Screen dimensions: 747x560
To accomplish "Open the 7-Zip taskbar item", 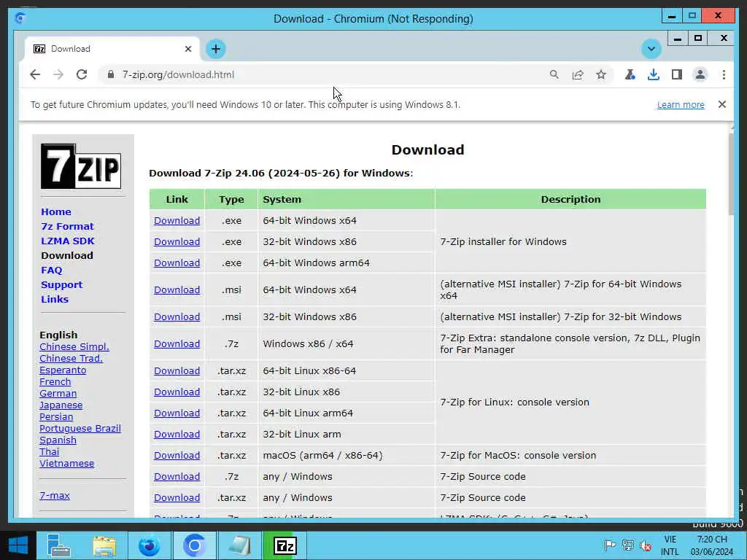I will click(285, 545).
